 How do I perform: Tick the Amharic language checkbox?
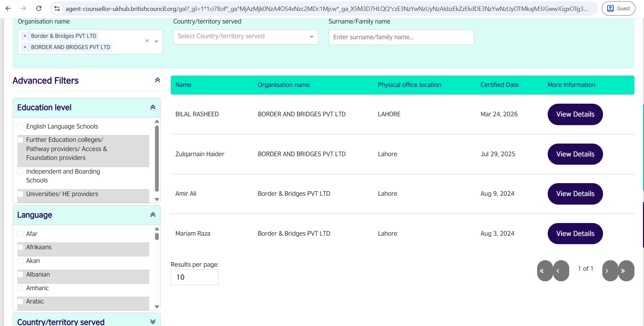point(20,288)
